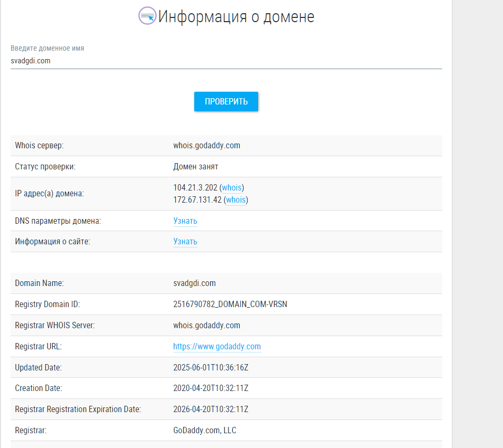Screen dimensions: 503x448
Task: Select the Registry Domain ID value
Action: pos(230,304)
